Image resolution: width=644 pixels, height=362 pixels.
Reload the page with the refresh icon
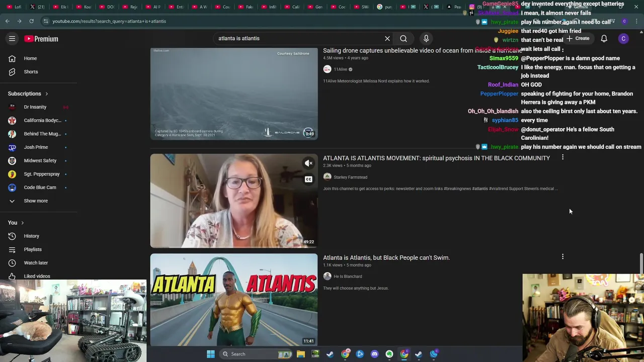[31, 21]
